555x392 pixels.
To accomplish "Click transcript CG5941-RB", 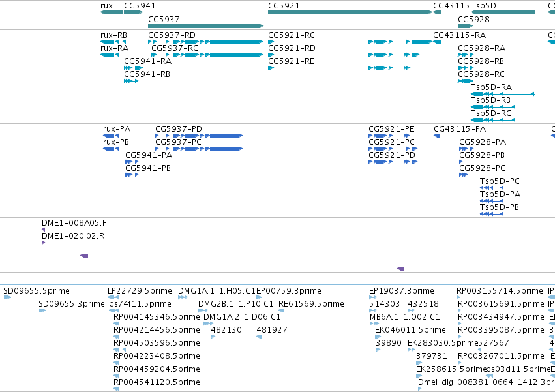I will (147, 74).
